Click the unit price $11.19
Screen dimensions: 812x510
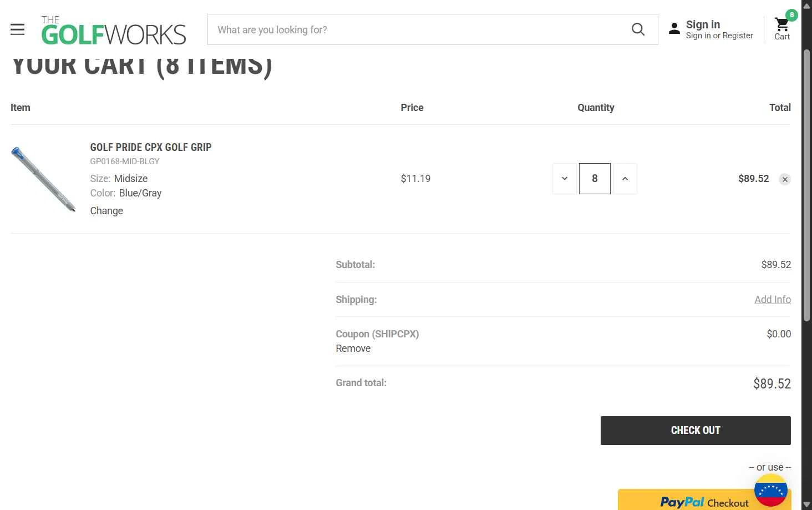(415, 179)
